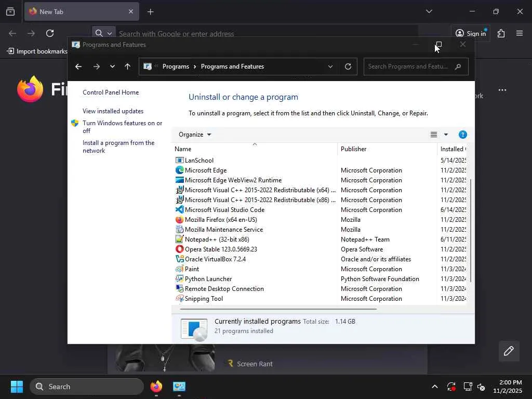Image resolution: width=532 pixels, height=399 pixels.
Task: Click Python Software Foundation publisher cell
Action: tap(380, 278)
